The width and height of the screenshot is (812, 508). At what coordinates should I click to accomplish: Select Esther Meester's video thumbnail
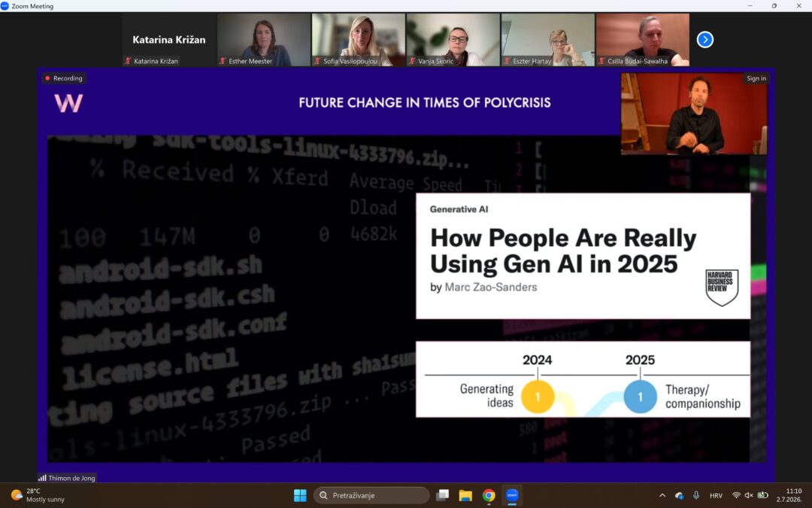click(264, 40)
